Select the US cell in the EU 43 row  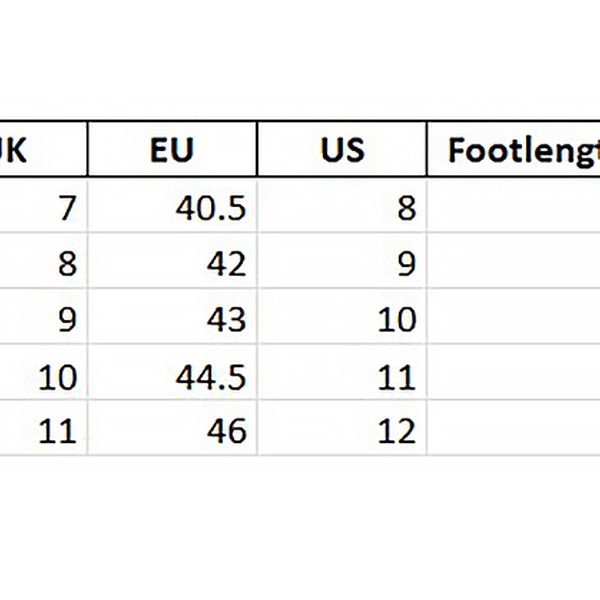click(342, 319)
